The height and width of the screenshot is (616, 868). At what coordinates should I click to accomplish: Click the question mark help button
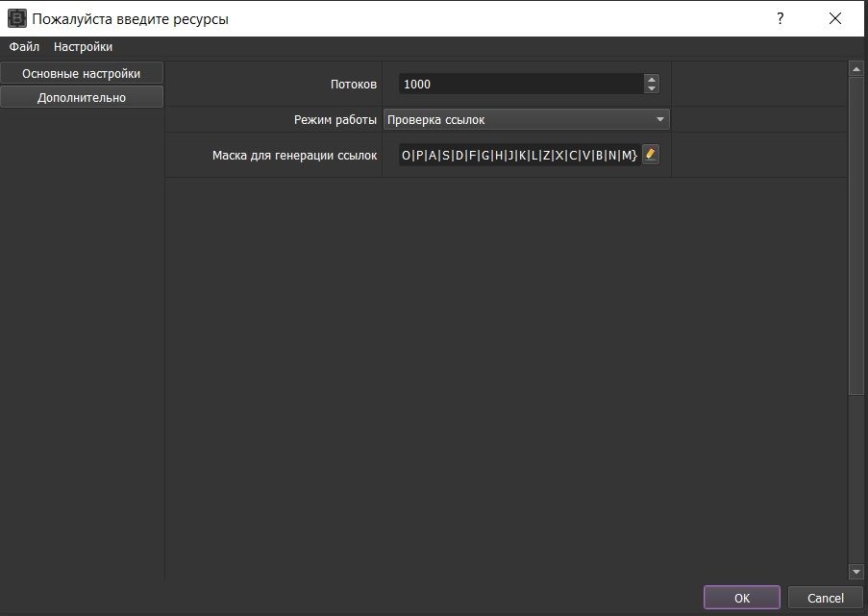(780, 18)
